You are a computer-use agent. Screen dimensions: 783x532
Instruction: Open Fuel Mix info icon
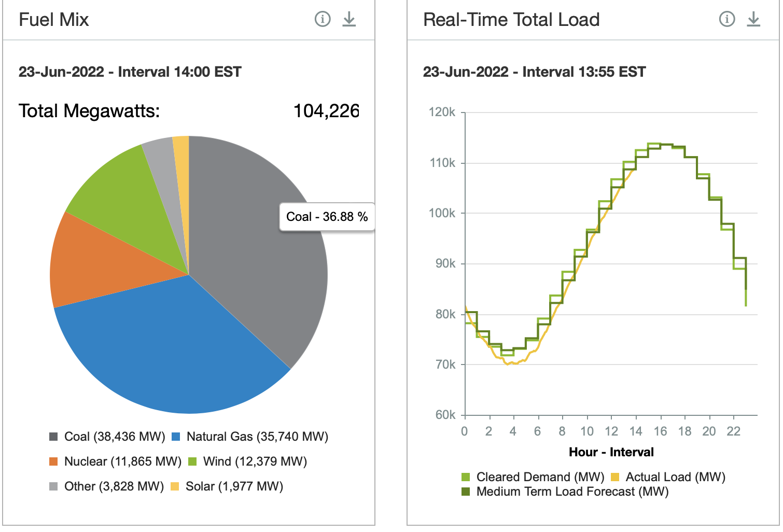323,20
